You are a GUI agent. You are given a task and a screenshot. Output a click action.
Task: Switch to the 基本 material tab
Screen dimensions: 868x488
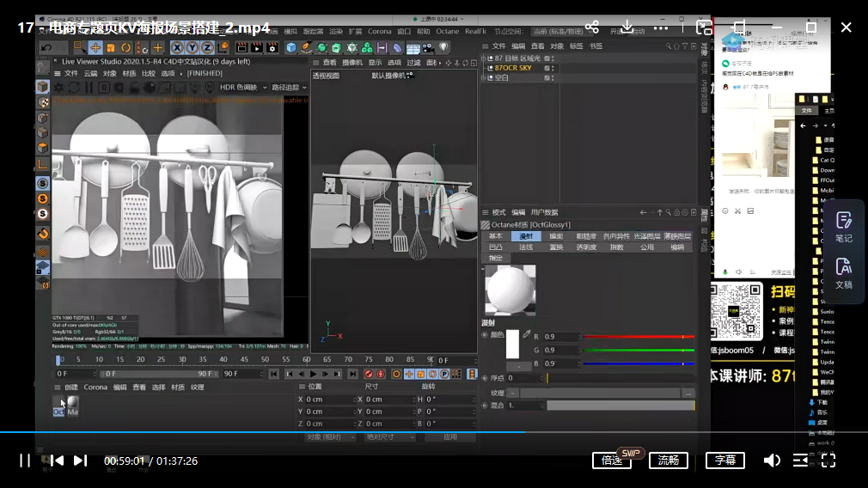(x=496, y=236)
